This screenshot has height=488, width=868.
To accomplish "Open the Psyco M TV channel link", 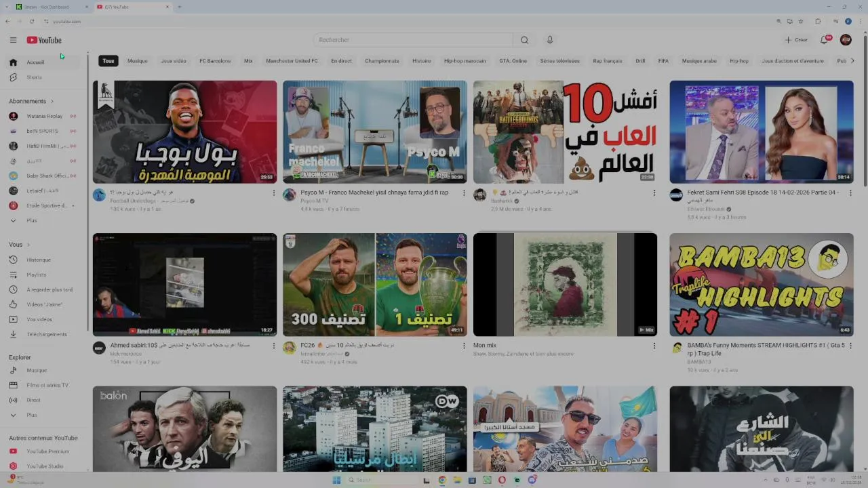I will point(314,201).
